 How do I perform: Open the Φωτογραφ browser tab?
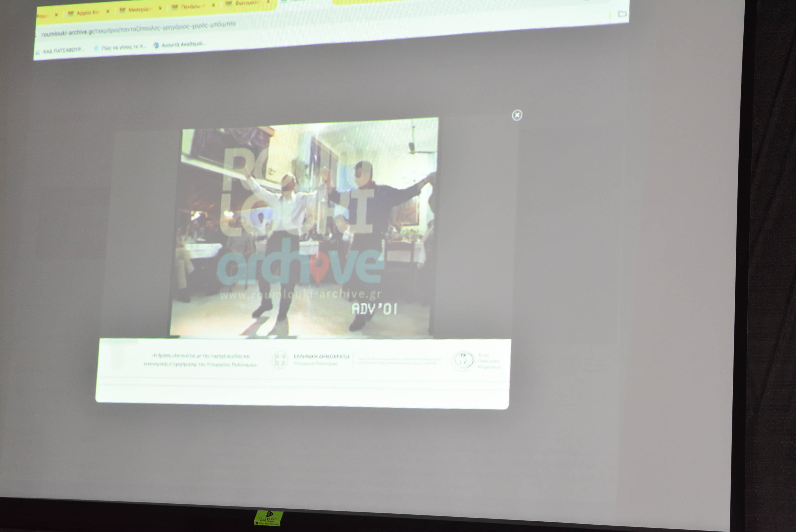point(247,3)
